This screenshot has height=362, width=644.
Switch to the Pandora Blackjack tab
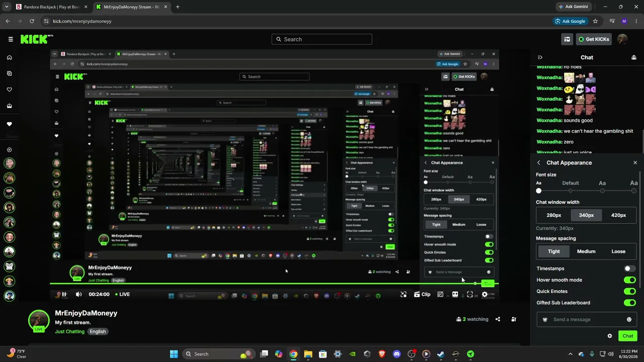pos(51,7)
